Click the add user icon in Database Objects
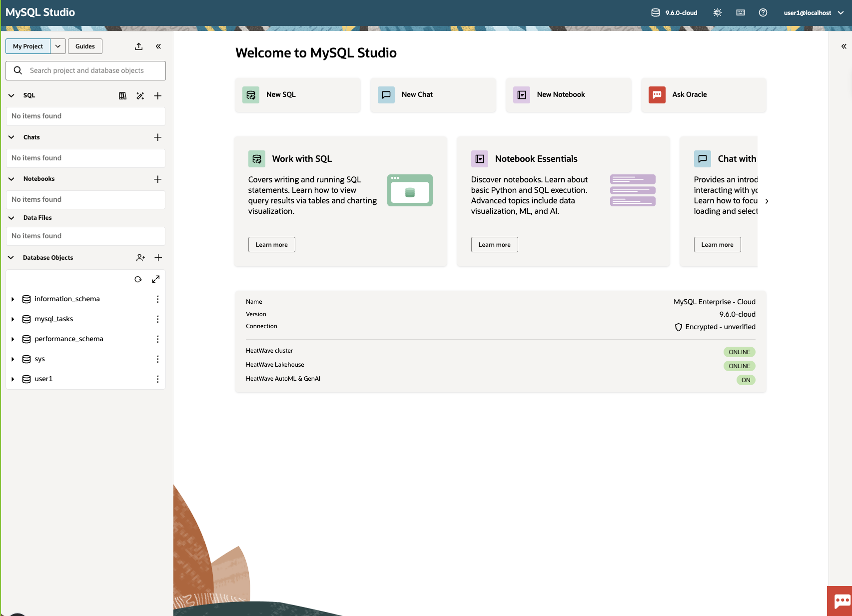This screenshot has width=852, height=616. pos(140,258)
